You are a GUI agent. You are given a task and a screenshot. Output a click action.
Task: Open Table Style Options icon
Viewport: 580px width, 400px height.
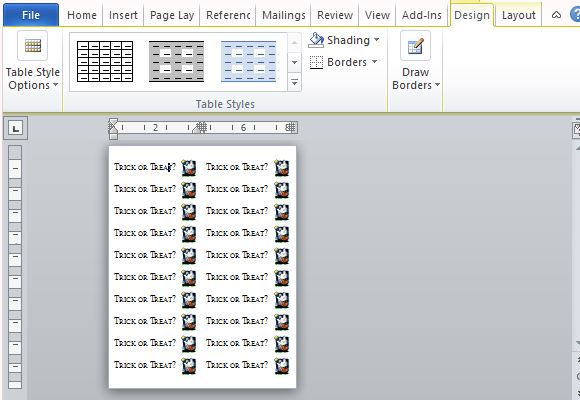(33, 46)
